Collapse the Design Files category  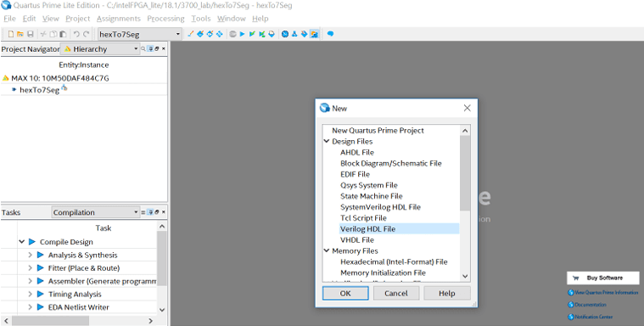(x=327, y=141)
